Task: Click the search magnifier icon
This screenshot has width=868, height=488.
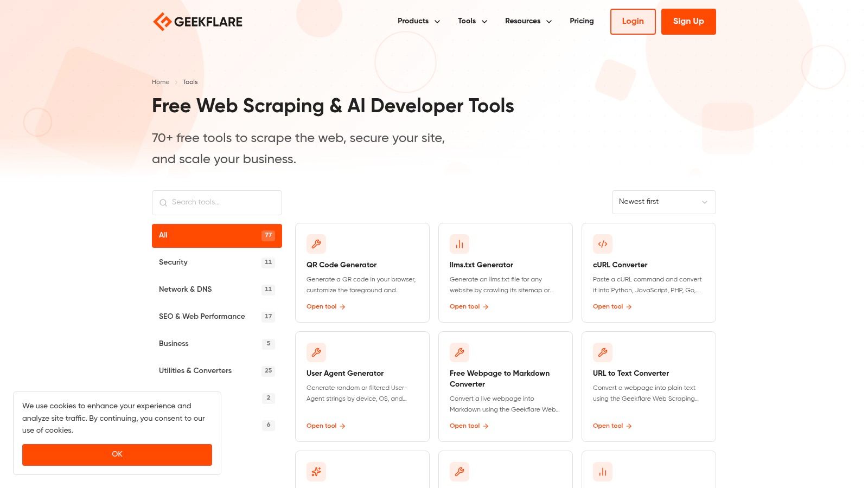Action: (163, 203)
